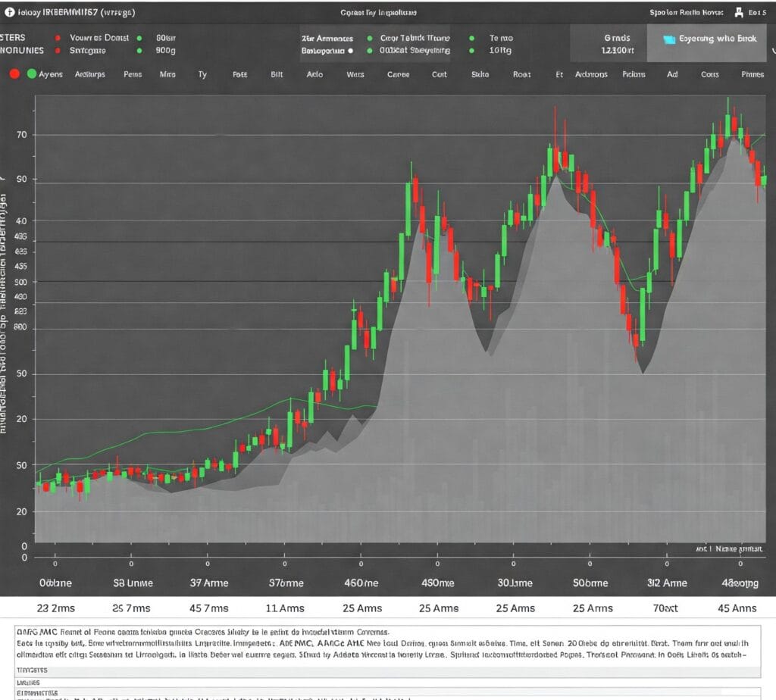
Task: Toggle the red status dot beside Snfegture
Action: [x=58, y=49]
